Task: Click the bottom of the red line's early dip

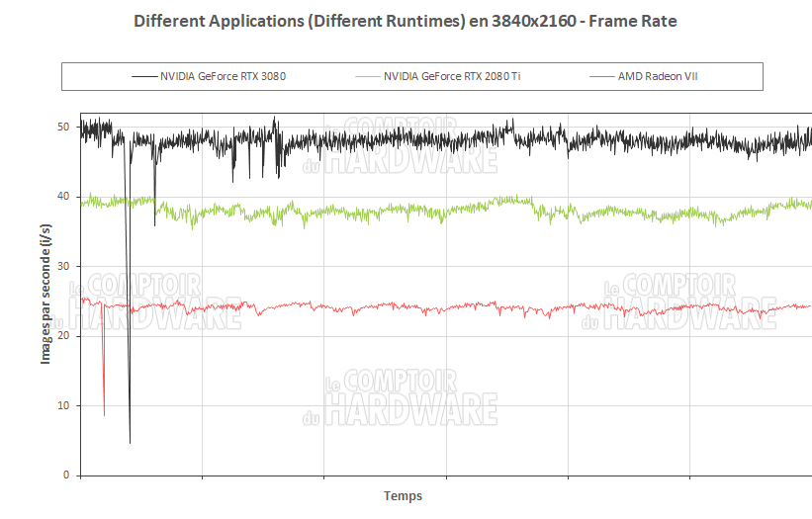Action: 104,414
